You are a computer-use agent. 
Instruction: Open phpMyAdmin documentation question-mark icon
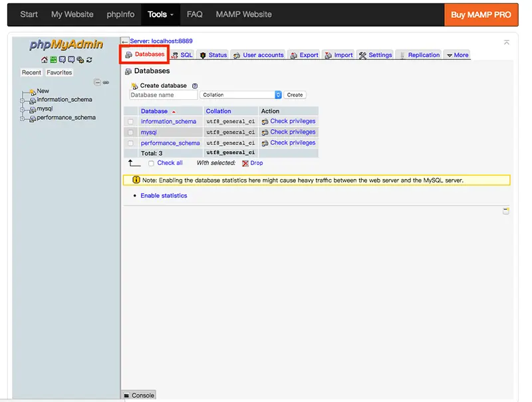point(62,60)
